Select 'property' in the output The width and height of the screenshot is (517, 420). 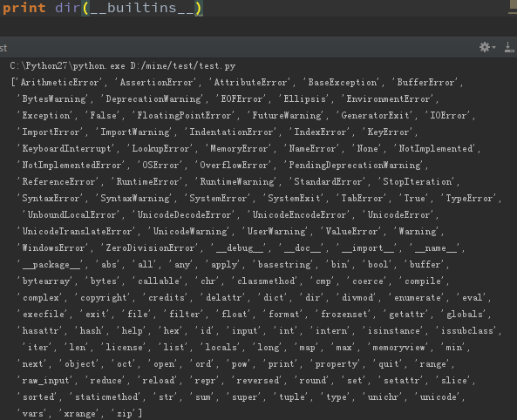[336, 363]
